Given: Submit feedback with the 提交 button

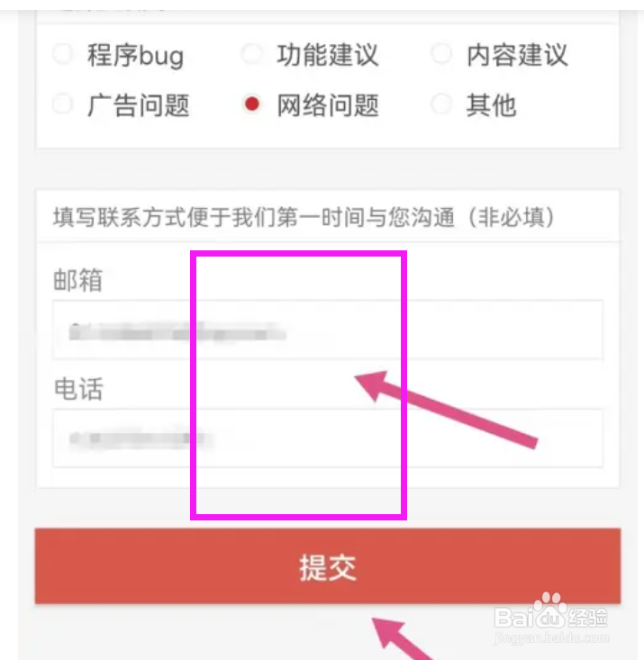Looking at the screenshot, I should pyautogui.click(x=328, y=566).
